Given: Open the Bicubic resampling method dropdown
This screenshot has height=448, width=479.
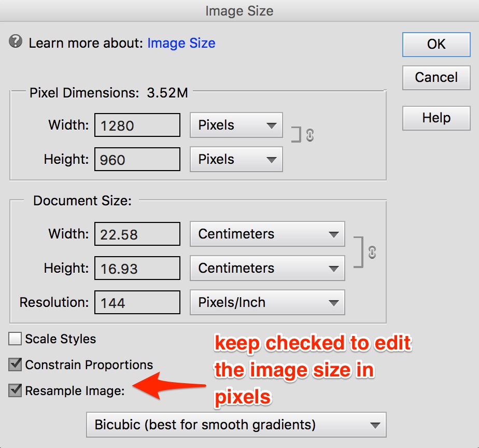Looking at the screenshot, I should pyautogui.click(x=236, y=425).
